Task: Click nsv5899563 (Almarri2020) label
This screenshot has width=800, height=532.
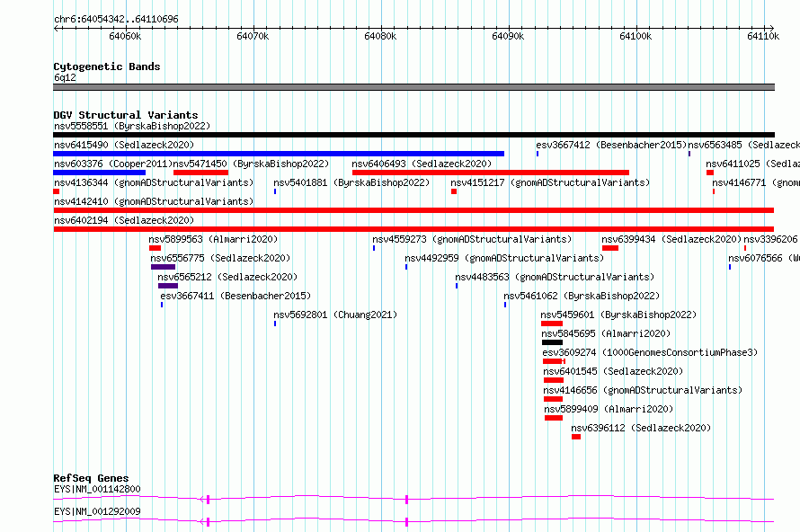Action: pyautogui.click(x=213, y=239)
